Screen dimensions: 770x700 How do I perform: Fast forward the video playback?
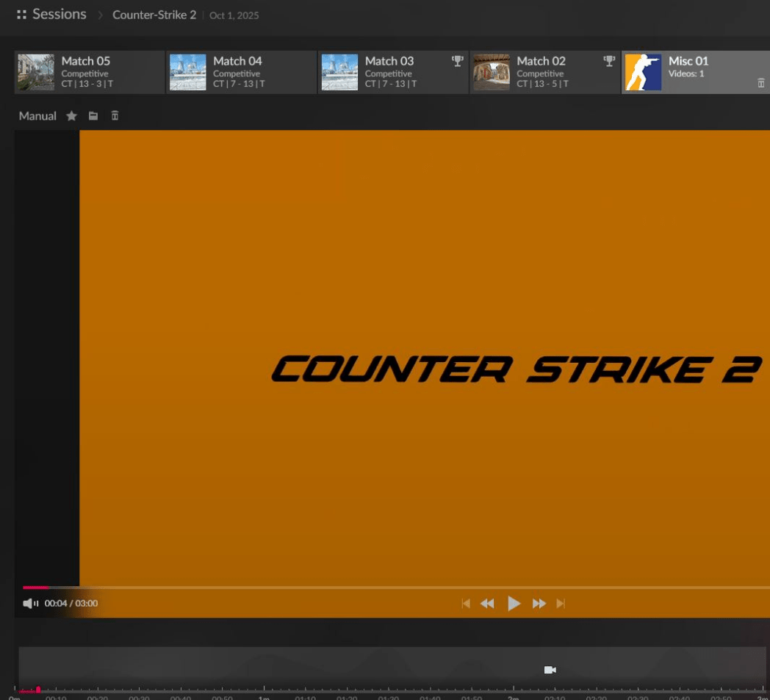click(539, 603)
